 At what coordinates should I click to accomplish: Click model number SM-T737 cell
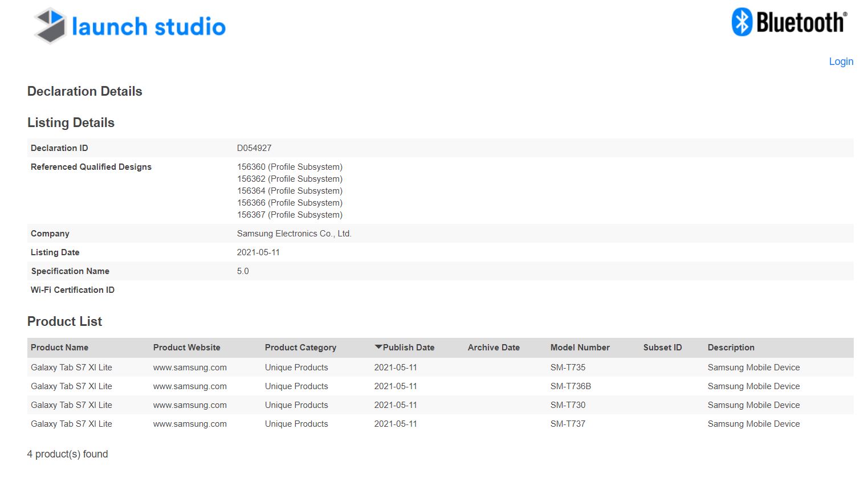pyautogui.click(x=568, y=424)
